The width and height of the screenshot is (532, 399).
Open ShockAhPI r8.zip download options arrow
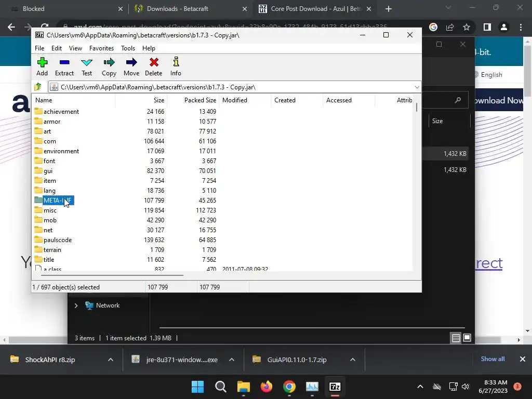click(x=111, y=360)
